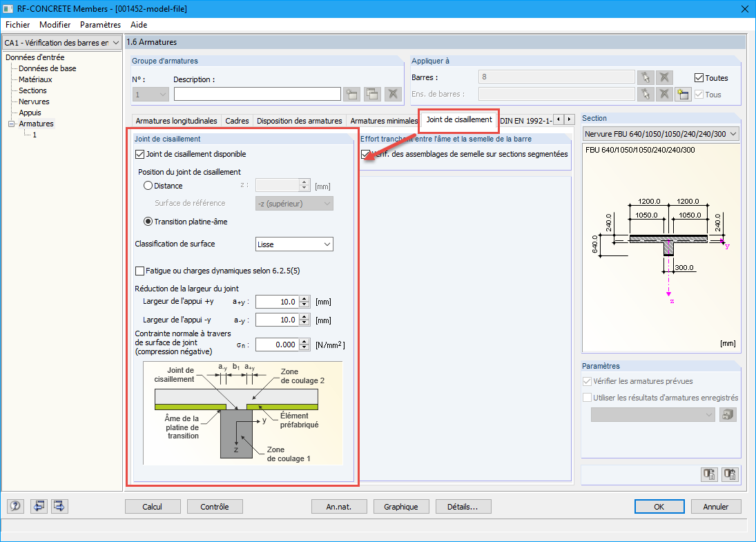Enable 'Fatigue ou charges dynamiques selon 6.2.5(5)'

point(139,270)
